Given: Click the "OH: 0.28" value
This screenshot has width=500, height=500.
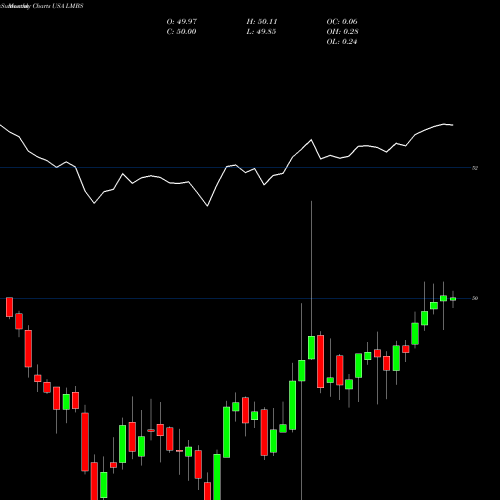Looking at the screenshot, I should point(342,32).
